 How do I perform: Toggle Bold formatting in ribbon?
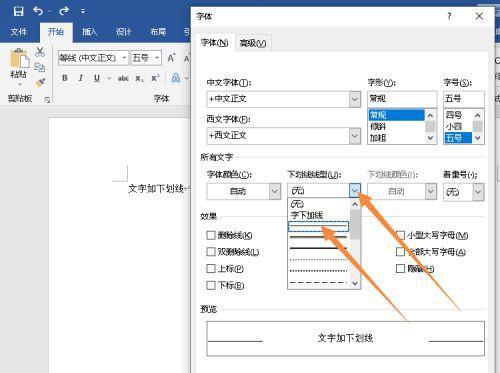coord(65,78)
